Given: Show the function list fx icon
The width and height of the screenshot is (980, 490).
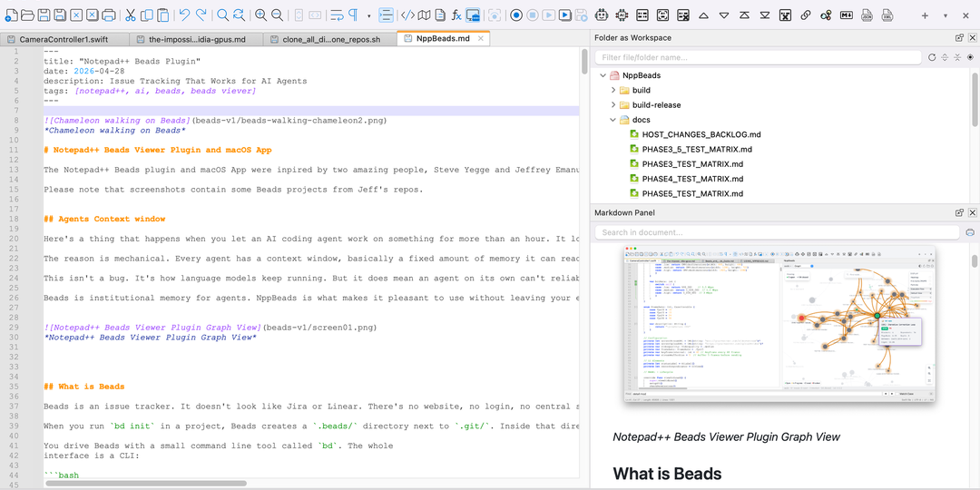Looking at the screenshot, I should pyautogui.click(x=456, y=15).
